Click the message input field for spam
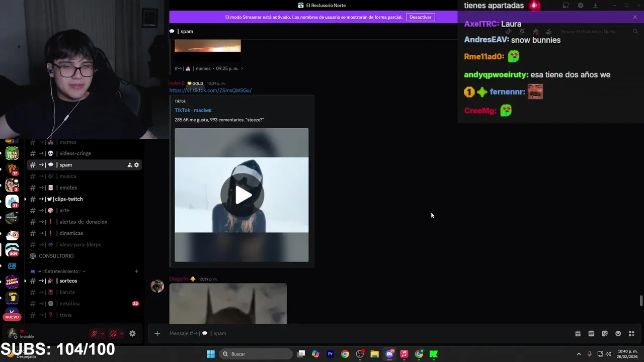 pos(370,333)
